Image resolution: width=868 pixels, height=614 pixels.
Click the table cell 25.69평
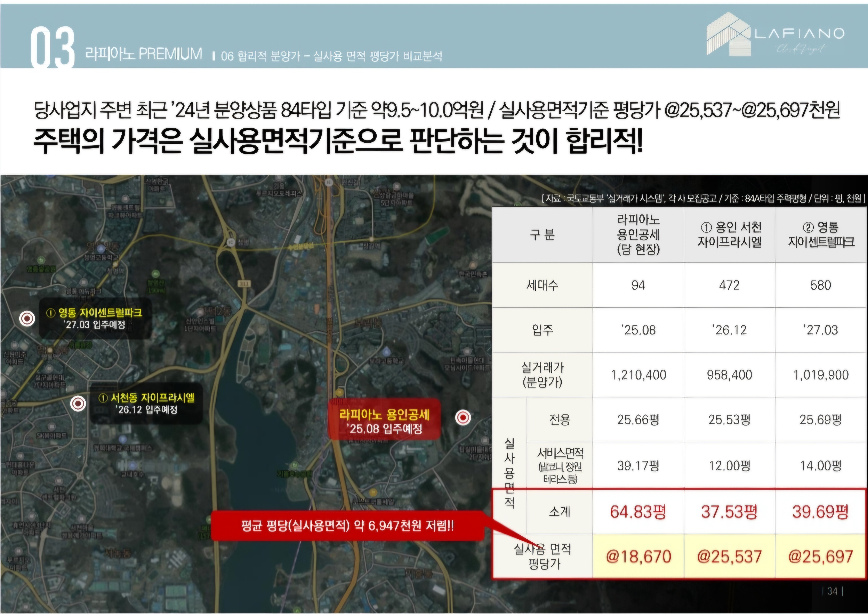(x=821, y=420)
